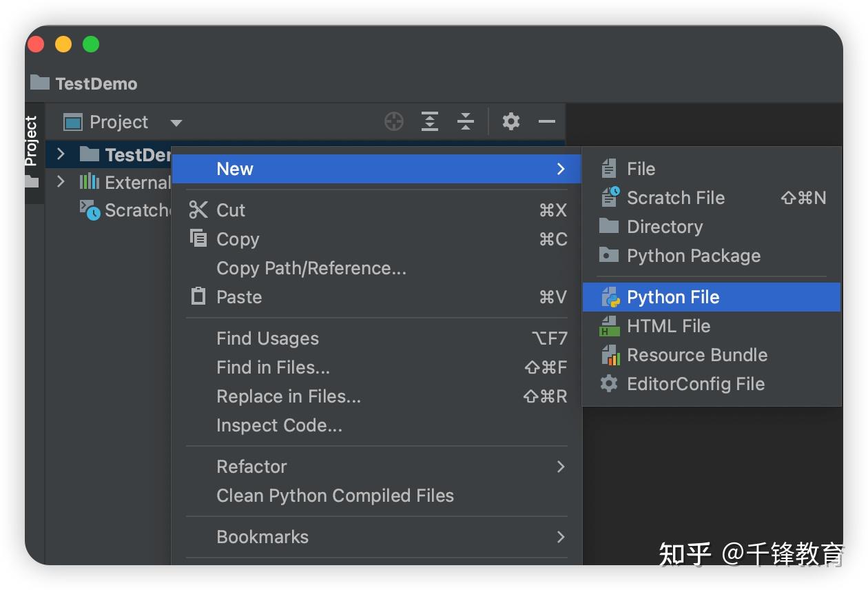The image size is (868, 590).
Task: Open Project panel settings gear
Action: click(510, 122)
